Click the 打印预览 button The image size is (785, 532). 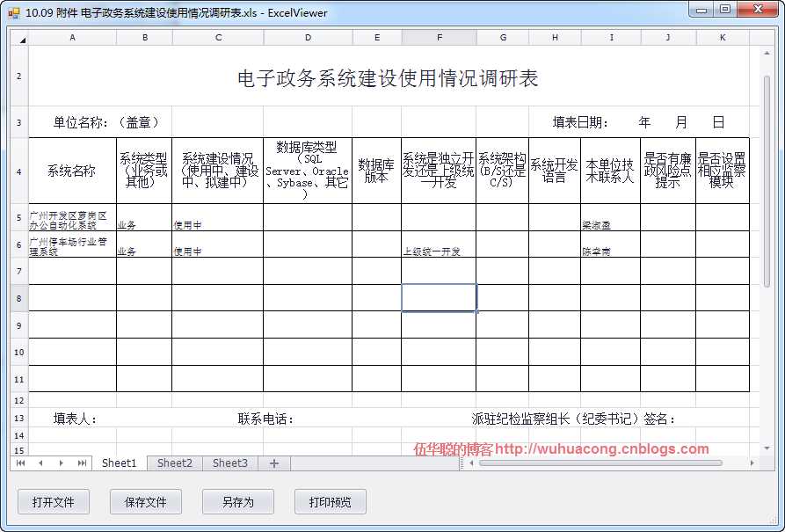pos(331,502)
